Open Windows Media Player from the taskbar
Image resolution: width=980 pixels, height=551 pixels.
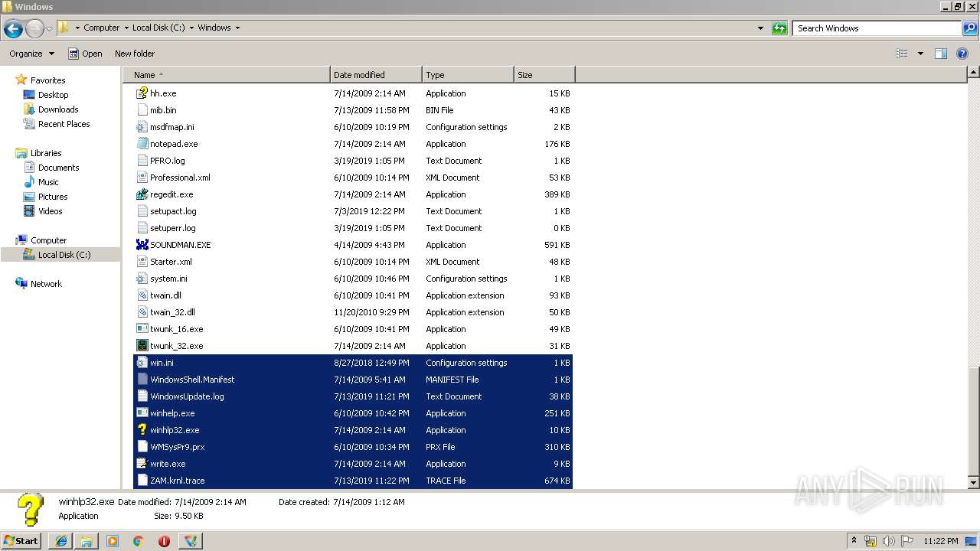(113, 541)
